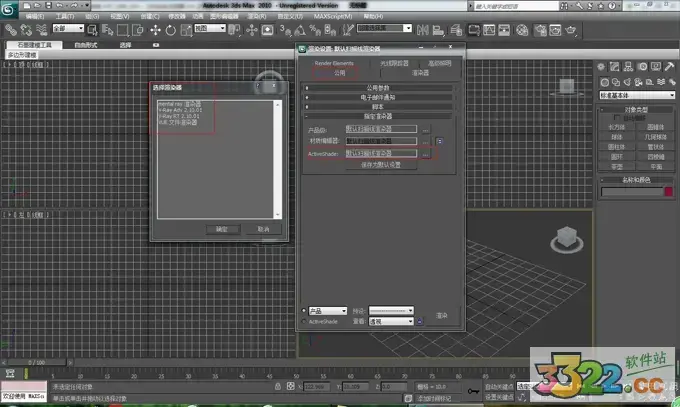Click the Select and Manipulate tool
This screenshot has width=680, height=407.
252,30
